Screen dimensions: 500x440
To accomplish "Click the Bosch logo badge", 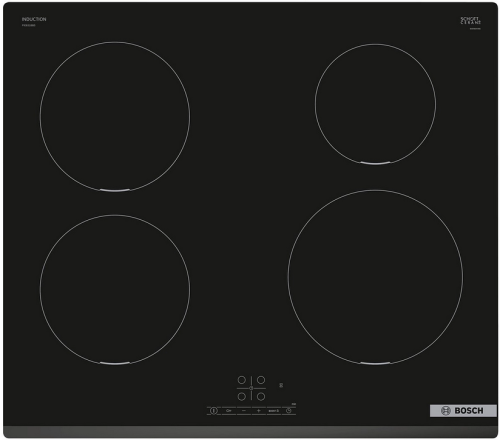I will pos(463,411).
